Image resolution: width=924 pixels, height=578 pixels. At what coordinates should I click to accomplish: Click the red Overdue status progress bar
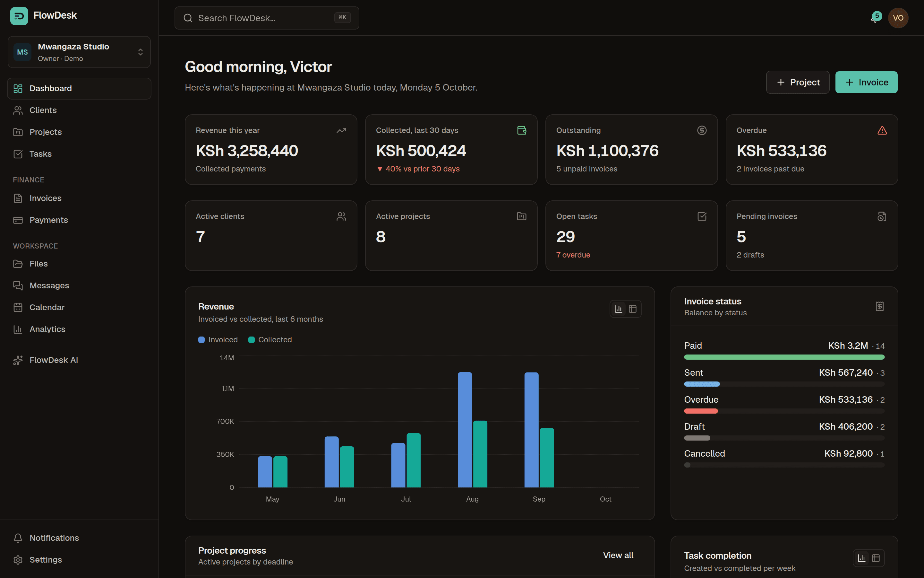(x=701, y=411)
